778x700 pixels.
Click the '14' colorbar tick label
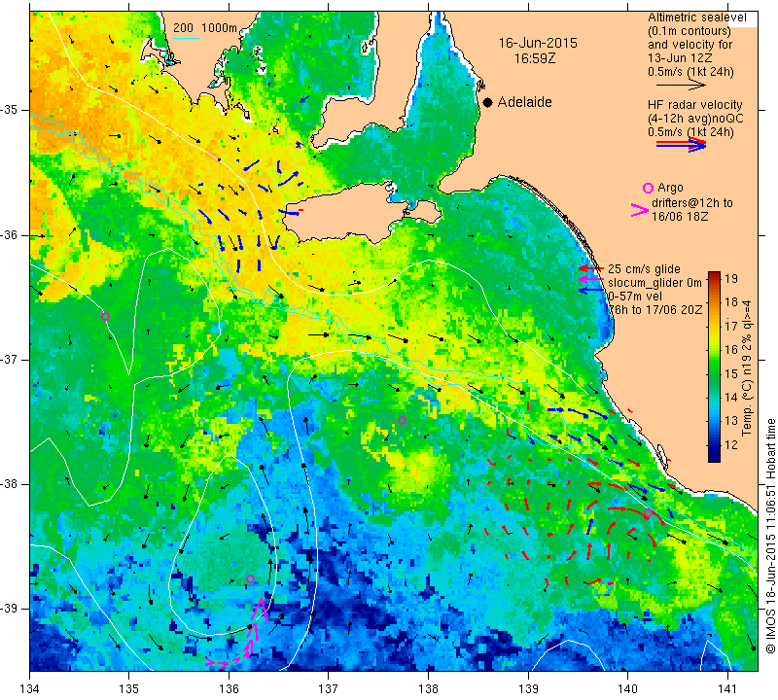coord(731,397)
